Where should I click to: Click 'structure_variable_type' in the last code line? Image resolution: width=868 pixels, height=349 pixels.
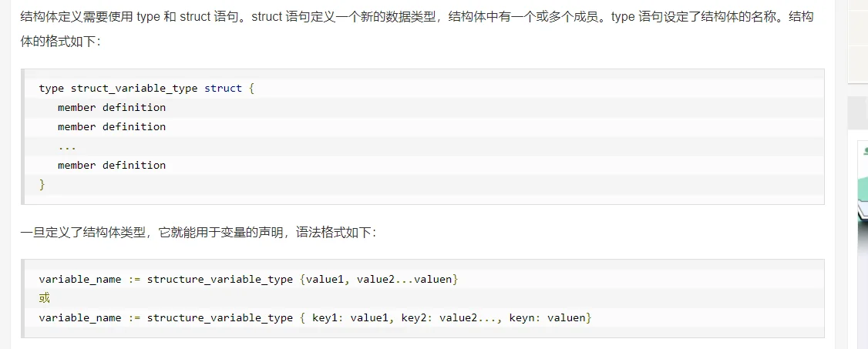(220, 318)
